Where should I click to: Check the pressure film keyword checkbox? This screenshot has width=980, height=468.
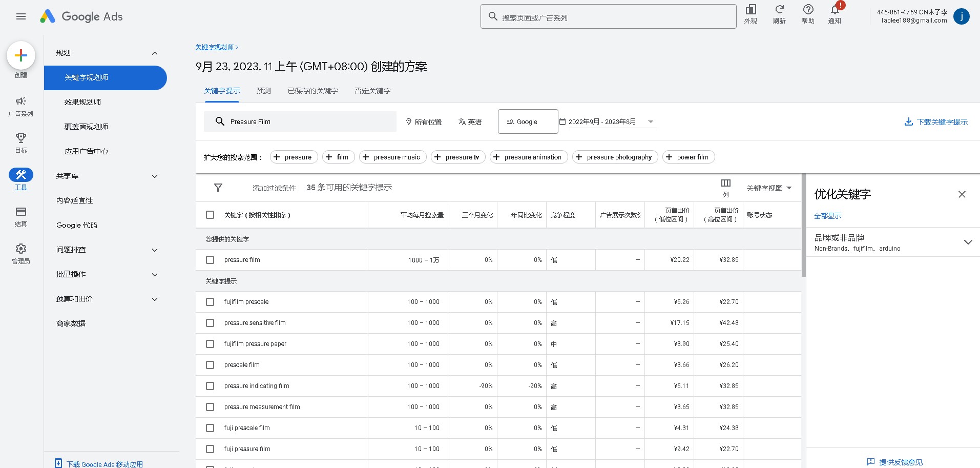click(210, 260)
